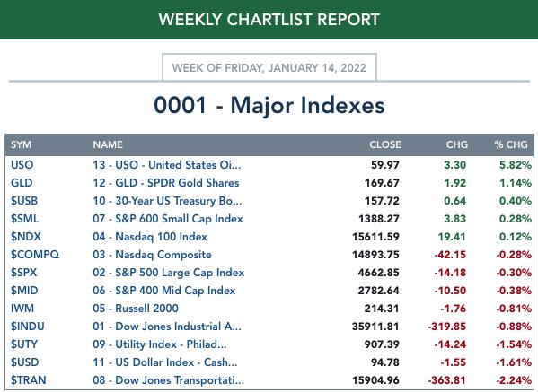Open the $USB symbol link
The image size is (538, 392).
point(24,200)
